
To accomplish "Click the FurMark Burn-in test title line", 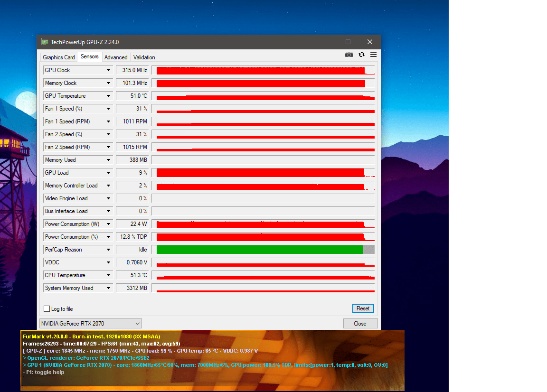I will click(91, 336).
